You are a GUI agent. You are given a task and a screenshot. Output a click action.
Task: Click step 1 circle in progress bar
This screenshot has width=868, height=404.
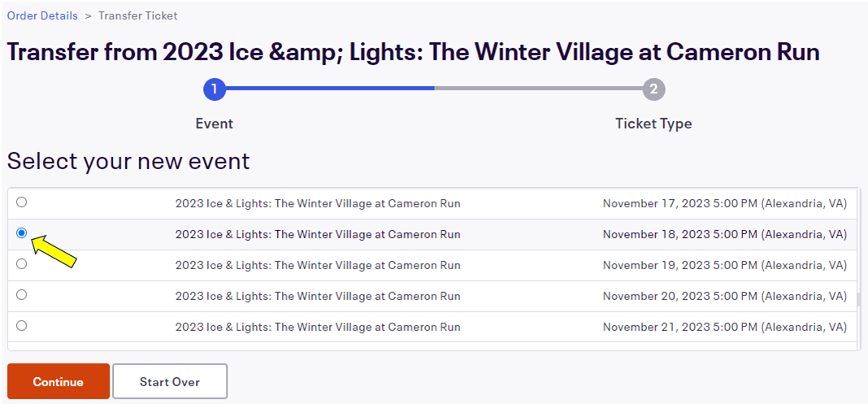[x=214, y=89]
